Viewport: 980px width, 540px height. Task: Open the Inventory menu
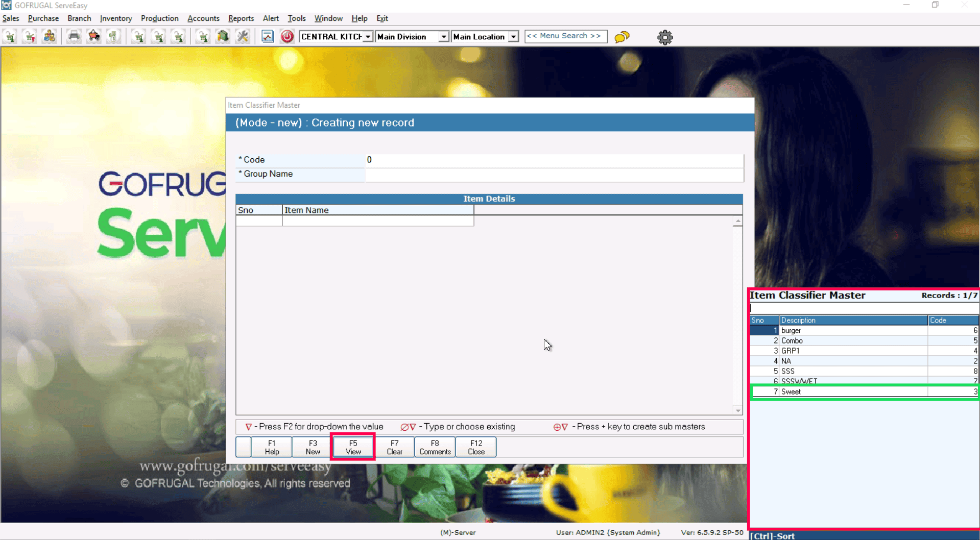pos(116,18)
